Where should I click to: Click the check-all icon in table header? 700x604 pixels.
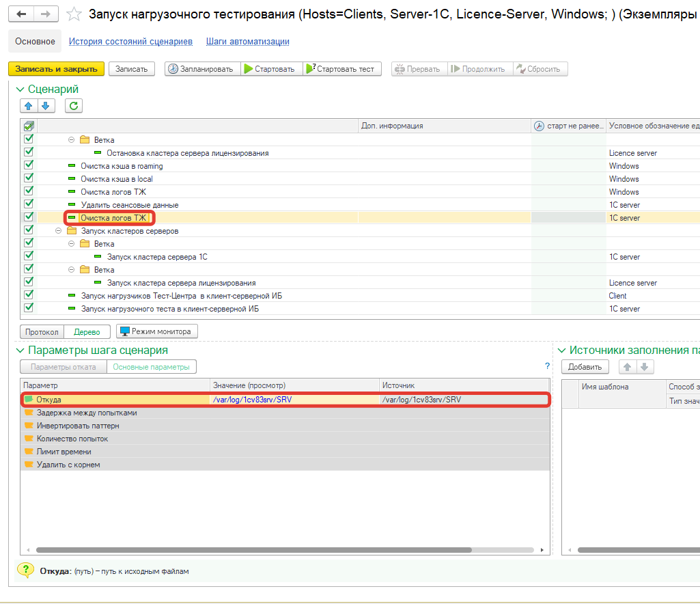[29, 126]
